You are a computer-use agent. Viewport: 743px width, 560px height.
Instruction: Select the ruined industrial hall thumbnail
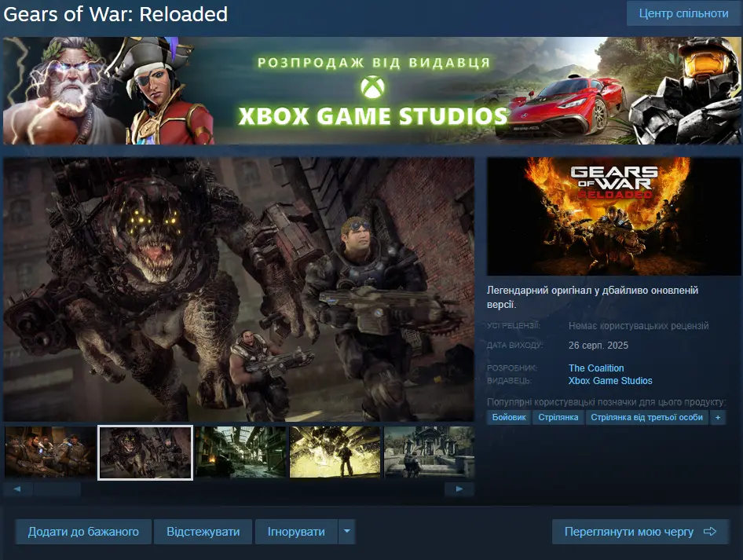pos(240,452)
